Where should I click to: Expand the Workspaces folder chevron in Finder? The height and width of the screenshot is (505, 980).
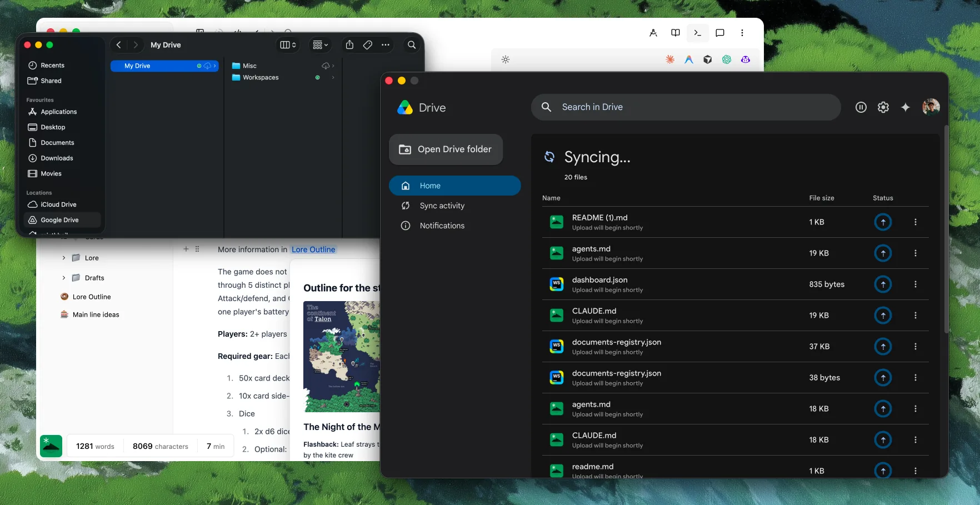pos(333,78)
